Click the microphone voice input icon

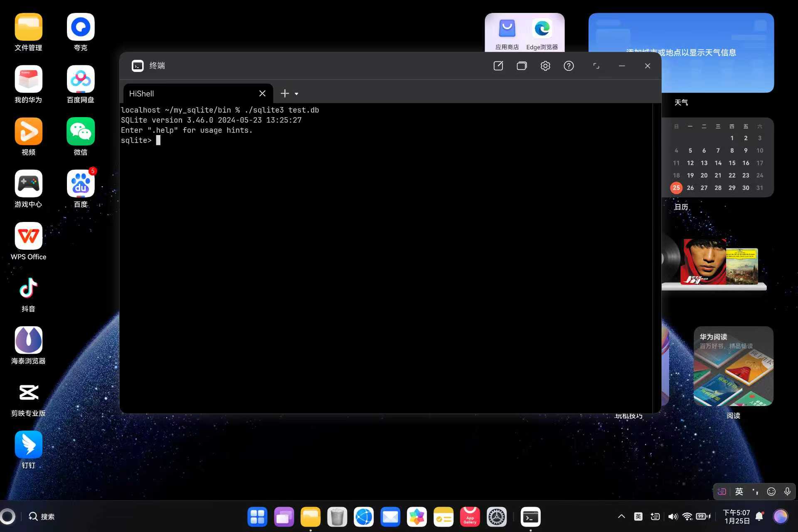pyautogui.click(x=787, y=492)
